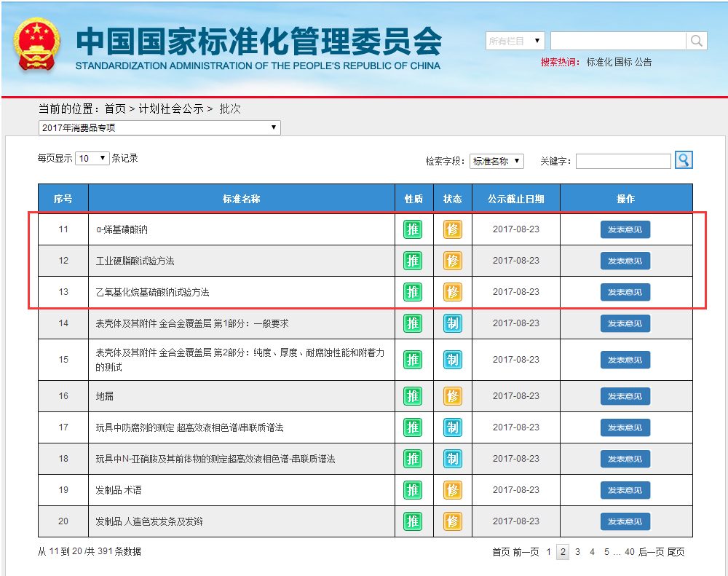Click 首页 in the breadcrumb path
Image resolution: width=728 pixels, height=576 pixels.
click(x=115, y=109)
